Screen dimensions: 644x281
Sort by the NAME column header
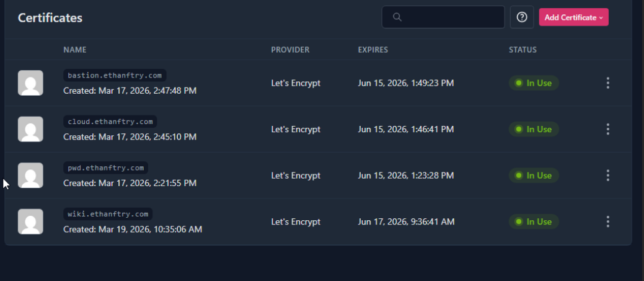(x=75, y=50)
